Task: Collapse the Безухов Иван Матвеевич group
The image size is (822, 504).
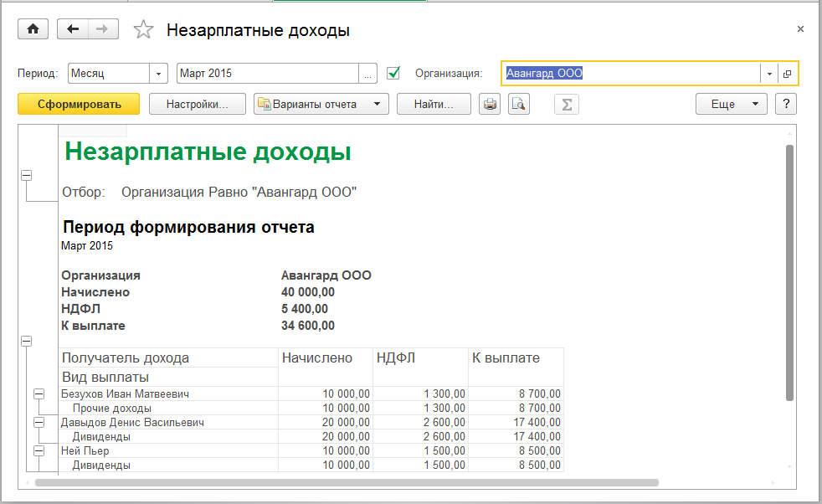Action: point(39,393)
